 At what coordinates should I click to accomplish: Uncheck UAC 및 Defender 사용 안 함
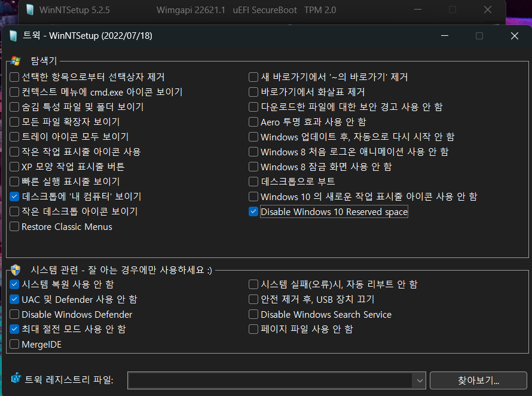[14, 299]
